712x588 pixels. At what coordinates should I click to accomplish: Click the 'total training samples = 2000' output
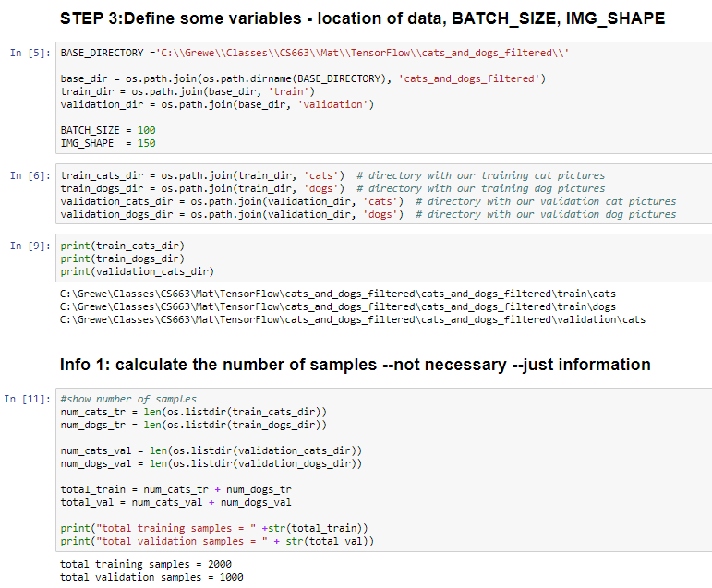point(145,563)
